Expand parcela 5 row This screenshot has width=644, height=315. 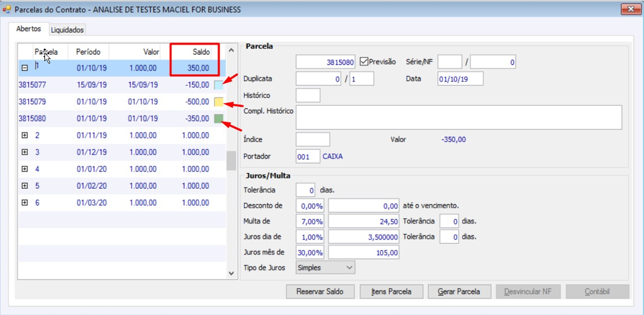24,185
